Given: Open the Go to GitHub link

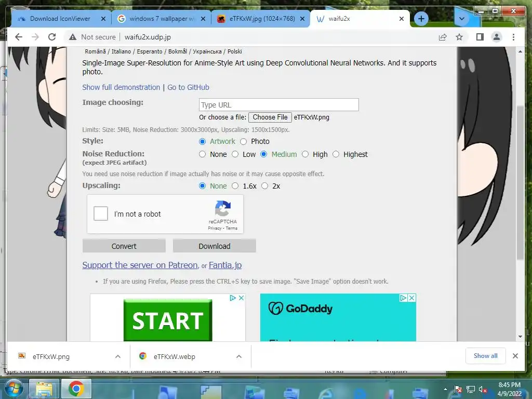Looking at the screenshot, I should click(x=188, y=87).
